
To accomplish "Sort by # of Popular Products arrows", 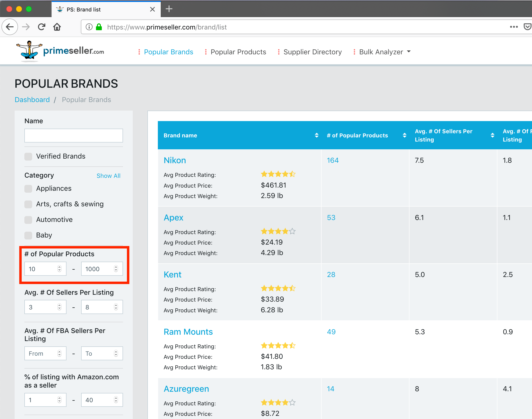I will [404, 135].
